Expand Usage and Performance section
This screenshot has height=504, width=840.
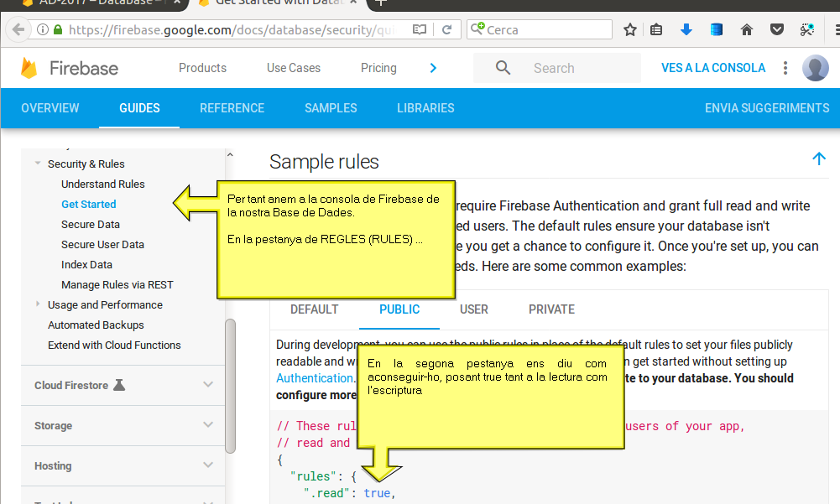pyautogui.click(x=38, y=304)
